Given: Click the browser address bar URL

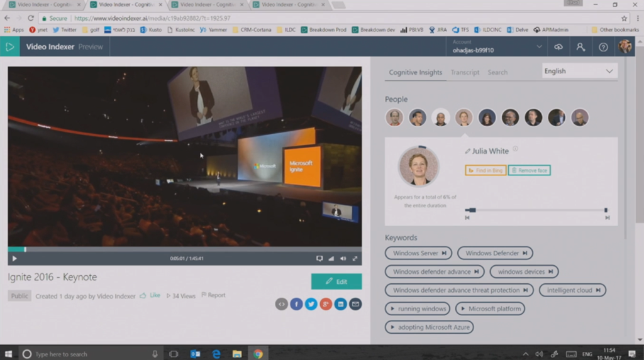Looking at the screenshot, I should (x=152, y=18).
